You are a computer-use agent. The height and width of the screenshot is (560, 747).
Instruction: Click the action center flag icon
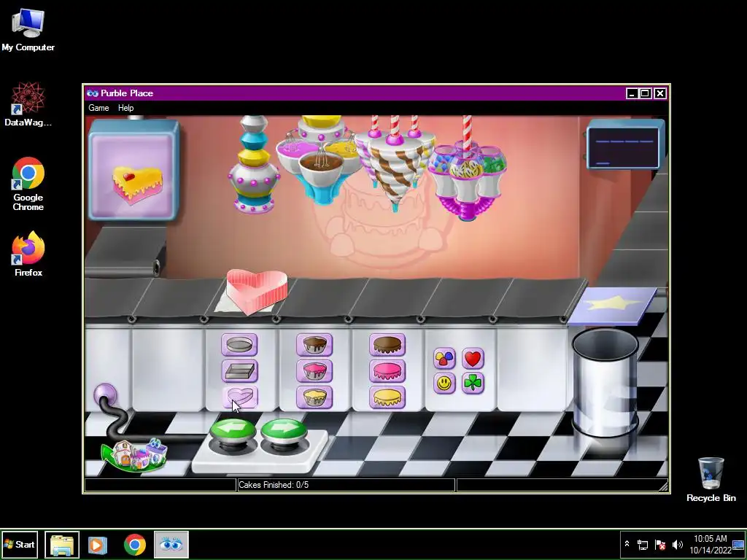tap(660, 544)
